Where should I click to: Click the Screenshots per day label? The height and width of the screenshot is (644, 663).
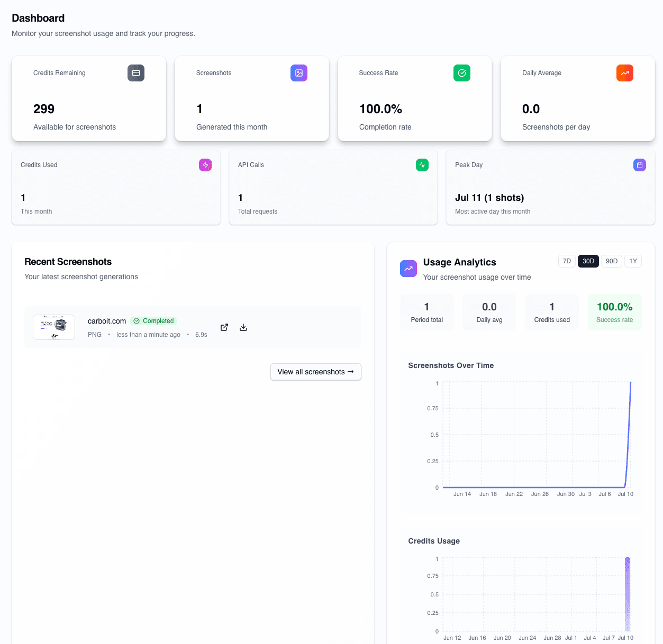pos(556,127)
